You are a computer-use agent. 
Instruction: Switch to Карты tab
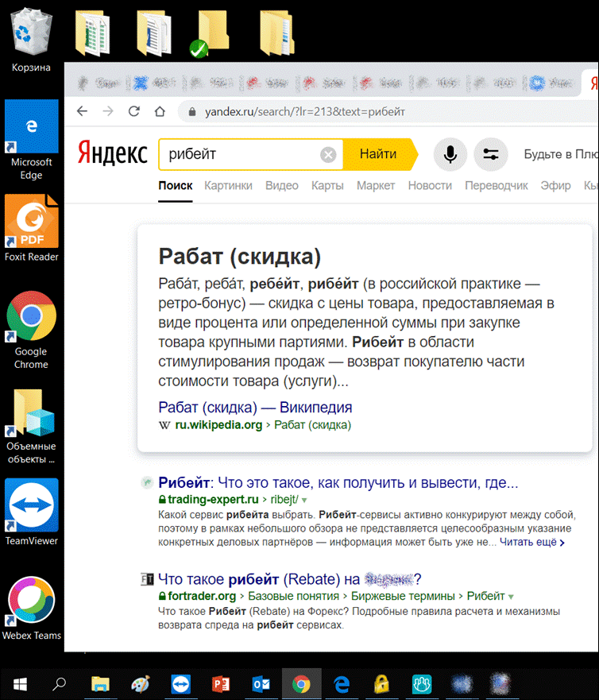click(327, 186)
